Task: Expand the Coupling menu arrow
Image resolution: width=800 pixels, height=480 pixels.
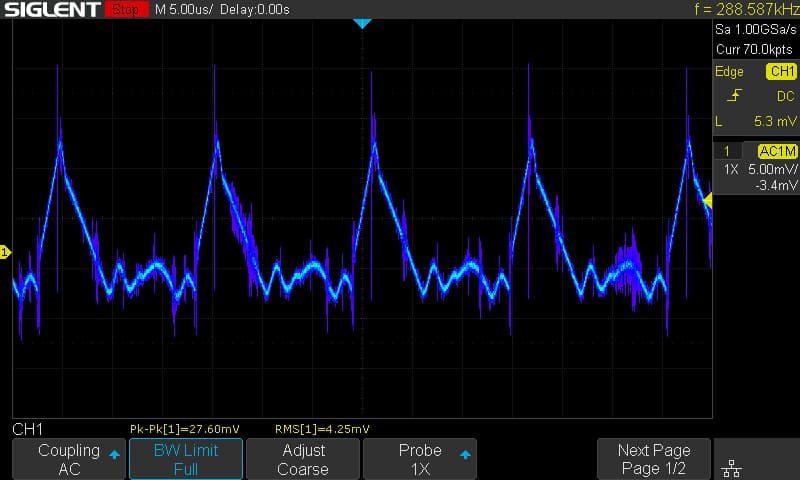Action: (114, 454)
